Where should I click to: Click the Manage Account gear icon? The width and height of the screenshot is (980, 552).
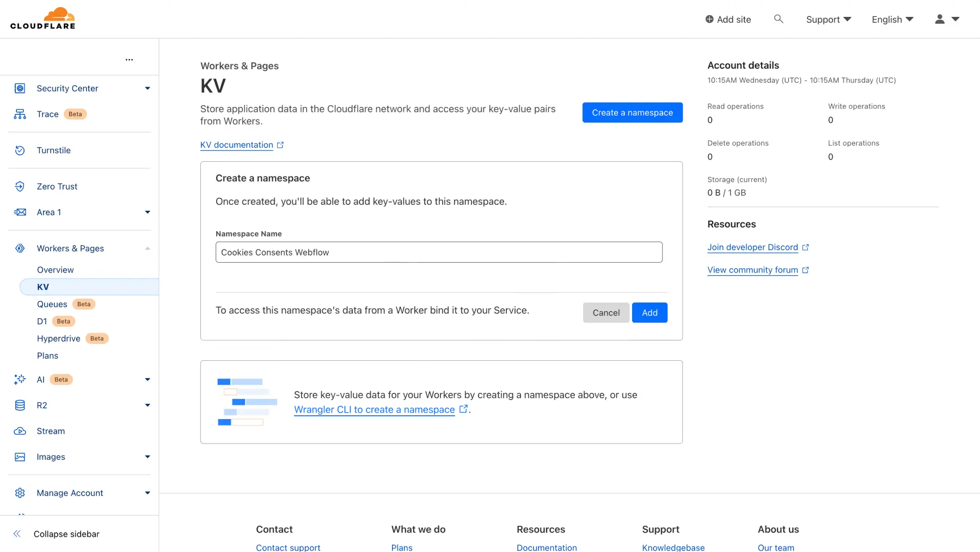[x=20, y=493]
